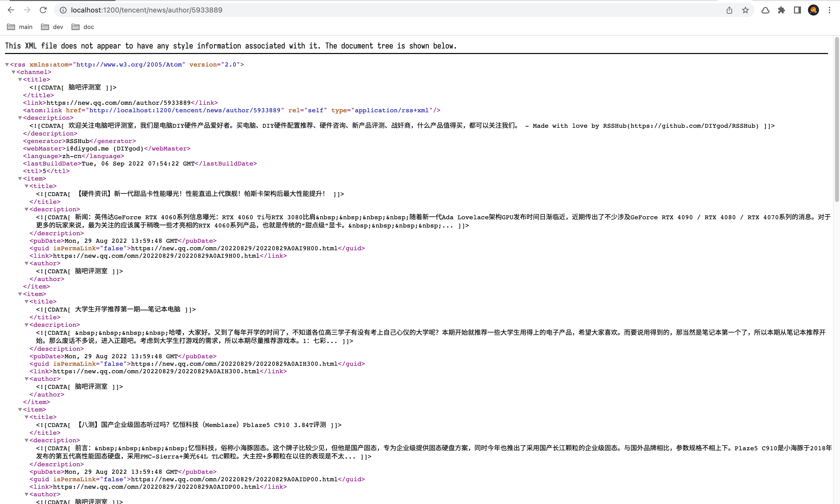Collapse the rss root element
This screenshot has height=504, width=840.
tap(7, 64)
